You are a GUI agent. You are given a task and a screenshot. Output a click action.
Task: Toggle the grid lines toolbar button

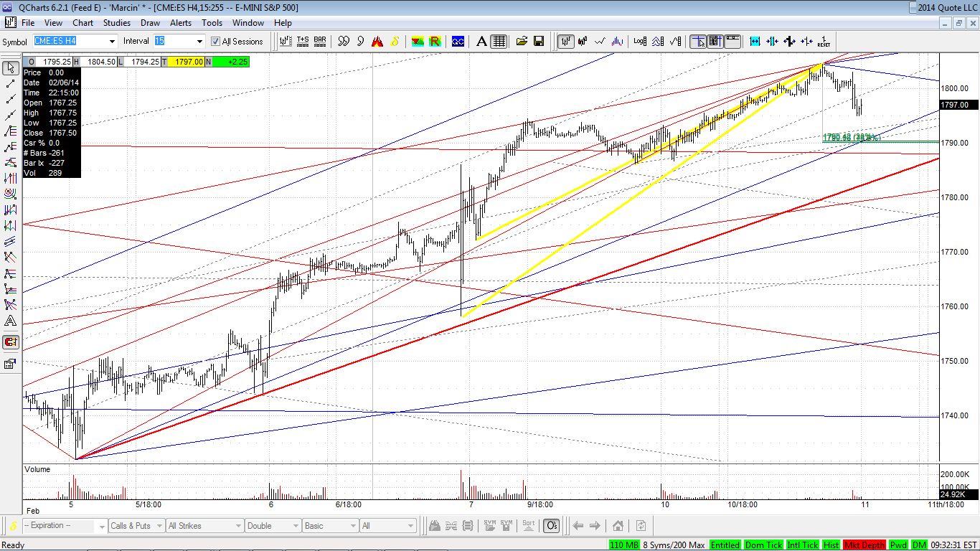click(499, 42)
